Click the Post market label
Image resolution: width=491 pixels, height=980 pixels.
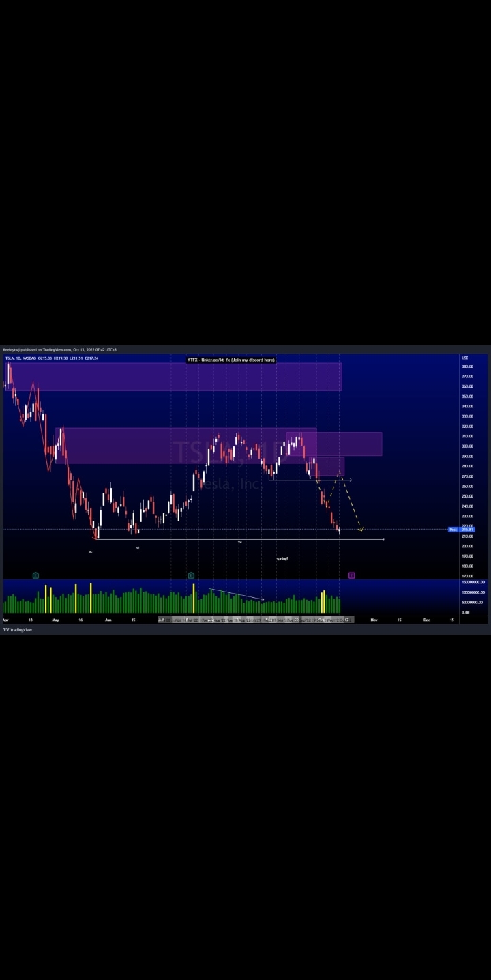[453, 530]
